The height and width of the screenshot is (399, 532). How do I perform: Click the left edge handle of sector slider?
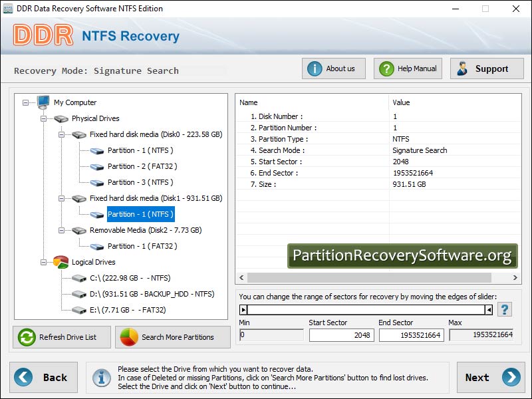[x=243, y=309]
